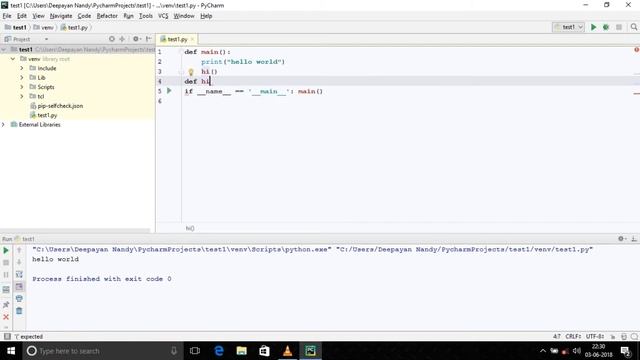
Task: Click the hi() breadcrumb under the editor
Action: point(190,228)
